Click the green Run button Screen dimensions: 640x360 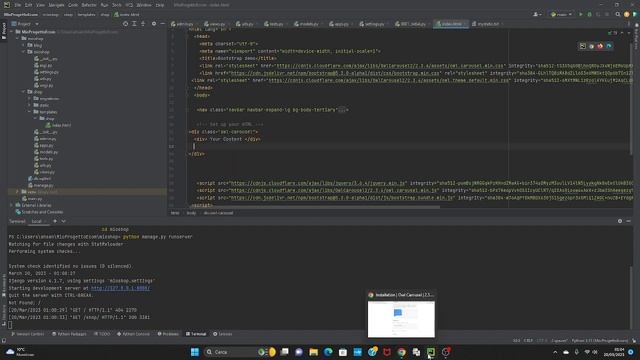pos(581,14)
